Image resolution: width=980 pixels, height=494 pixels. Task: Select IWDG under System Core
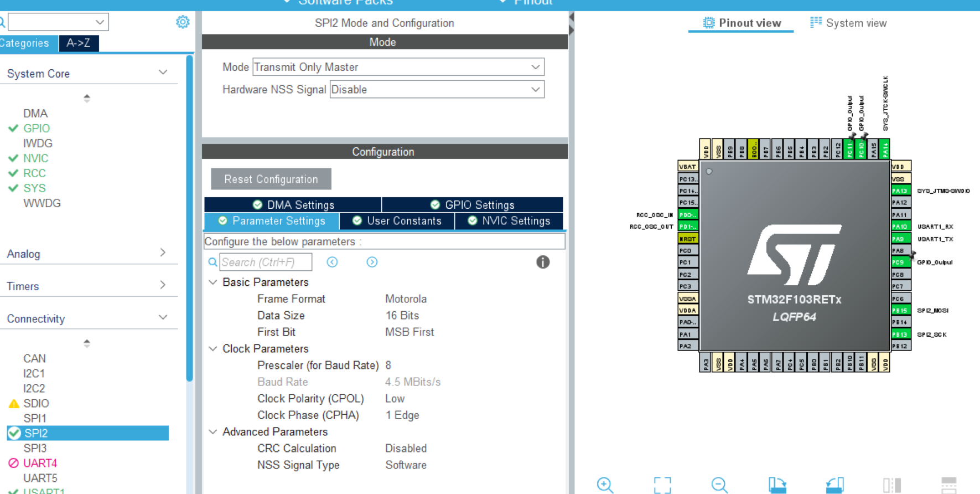(38, 143)
